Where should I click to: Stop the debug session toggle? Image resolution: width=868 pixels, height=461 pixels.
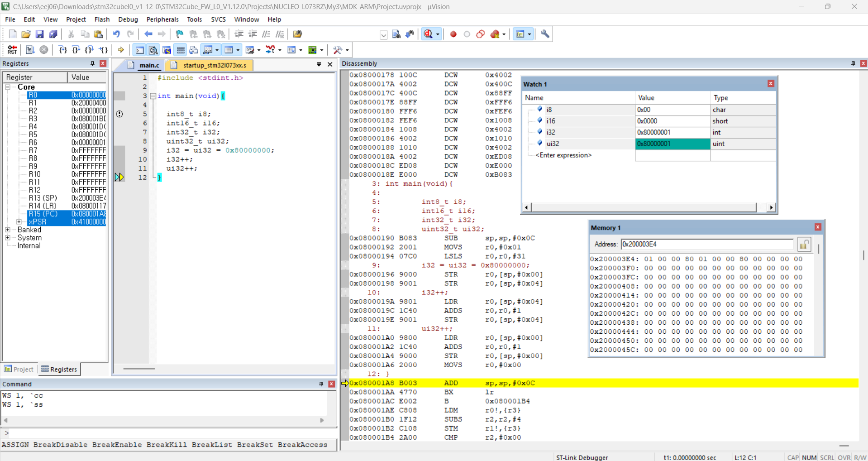point(428,34)
